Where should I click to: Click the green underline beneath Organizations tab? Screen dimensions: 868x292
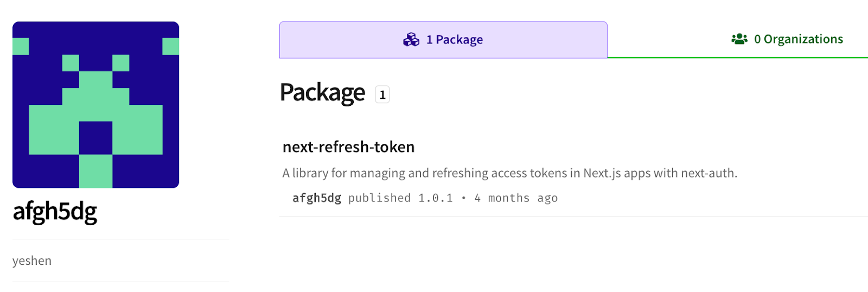(738, 58)
